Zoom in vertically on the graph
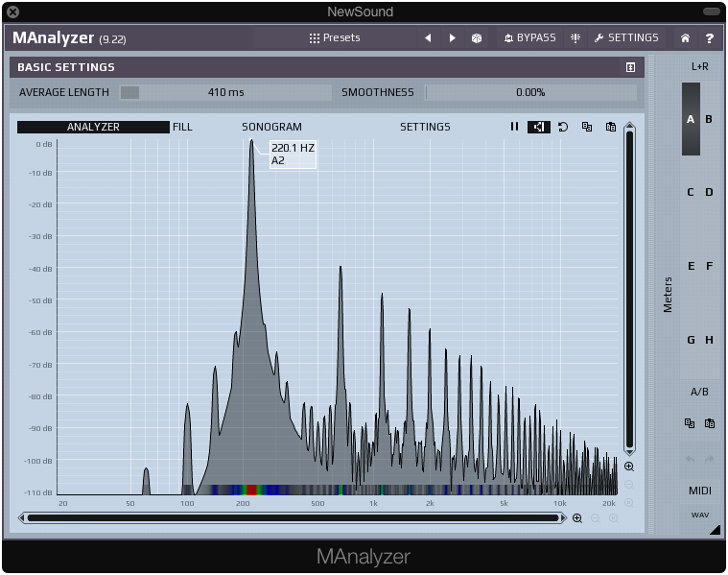This screenshot has height=575, width=728. 629,467
